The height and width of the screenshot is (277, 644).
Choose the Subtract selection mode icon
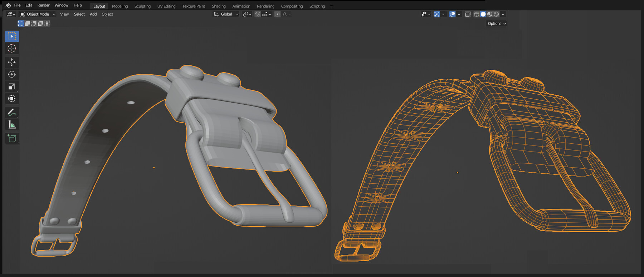[34, 24]
